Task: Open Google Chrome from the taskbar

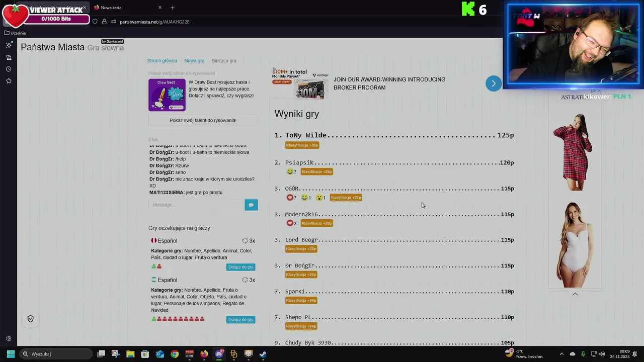Action: tap(175, 354)
